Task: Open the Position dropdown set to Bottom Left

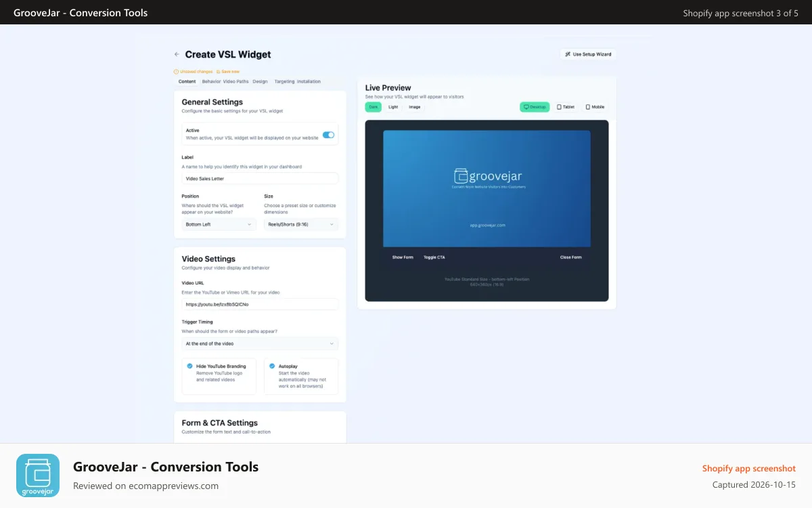Action: 219,224
